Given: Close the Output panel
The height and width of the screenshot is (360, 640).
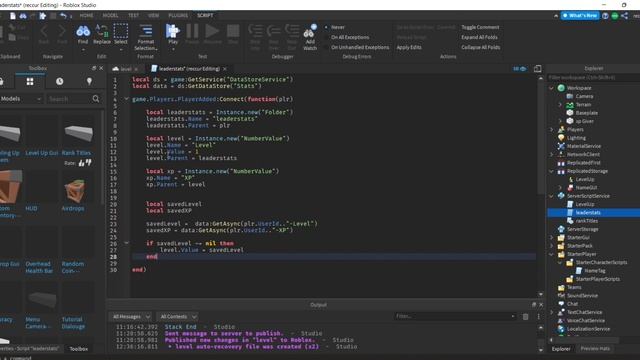Looking at the screenshot, I should [541, 305].
